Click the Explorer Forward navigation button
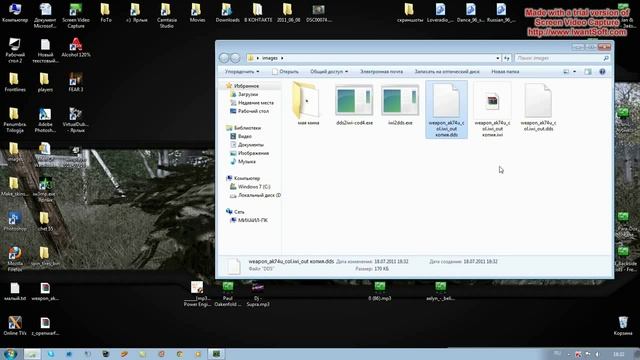640x360 pixels. (235, 58)
